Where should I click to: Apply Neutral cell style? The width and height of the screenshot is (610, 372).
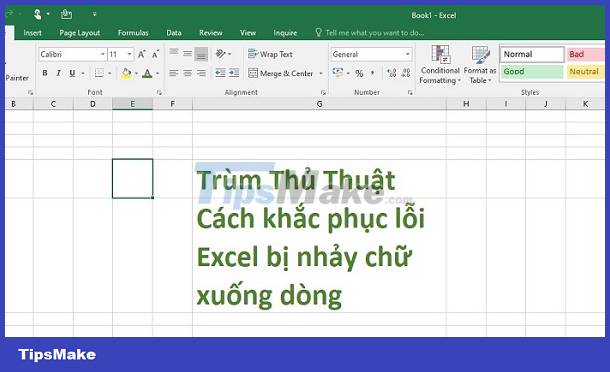585,72
